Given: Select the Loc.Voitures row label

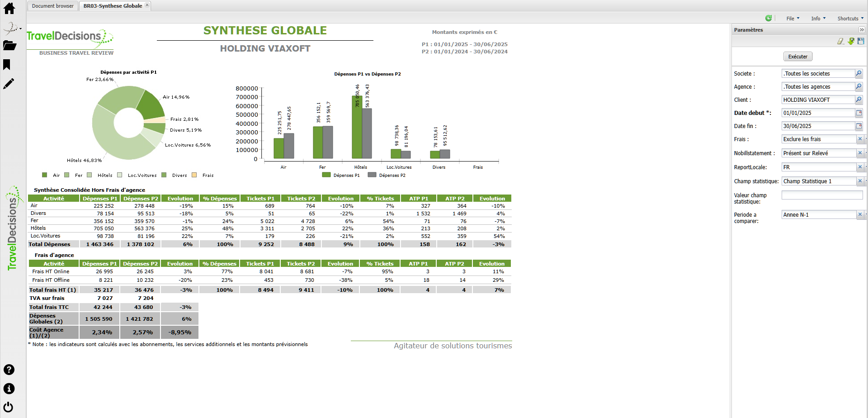Looking at the screenshot, I should pos(45,236).
